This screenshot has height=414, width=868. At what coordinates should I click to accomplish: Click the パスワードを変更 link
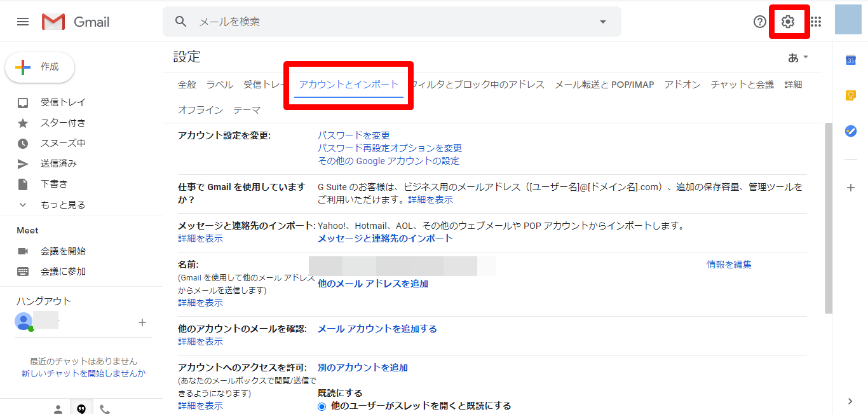[353, 135]
